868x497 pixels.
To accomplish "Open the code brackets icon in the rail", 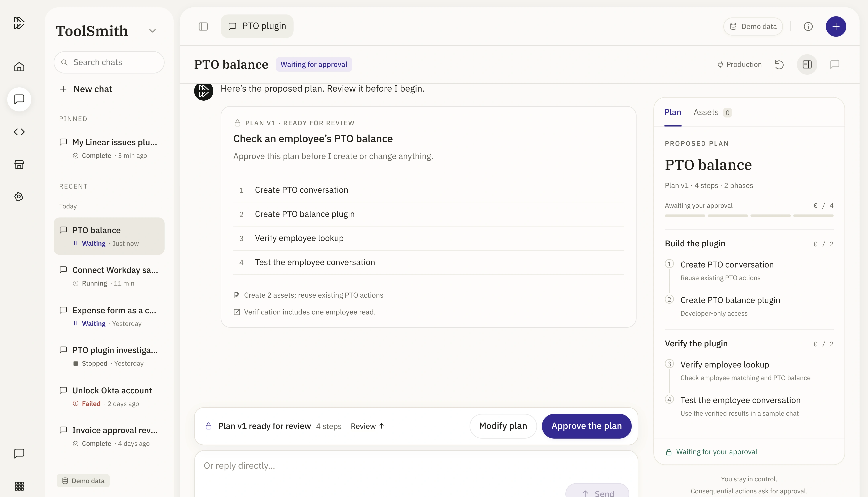I will point(19,132).
